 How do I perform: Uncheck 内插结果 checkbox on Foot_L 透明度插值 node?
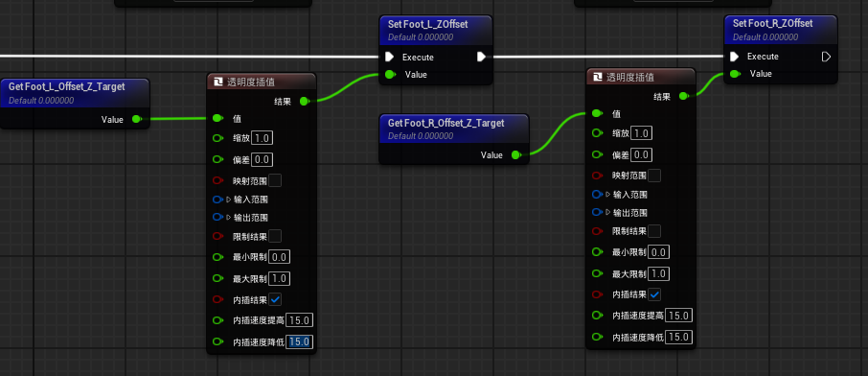coord(275,299)
